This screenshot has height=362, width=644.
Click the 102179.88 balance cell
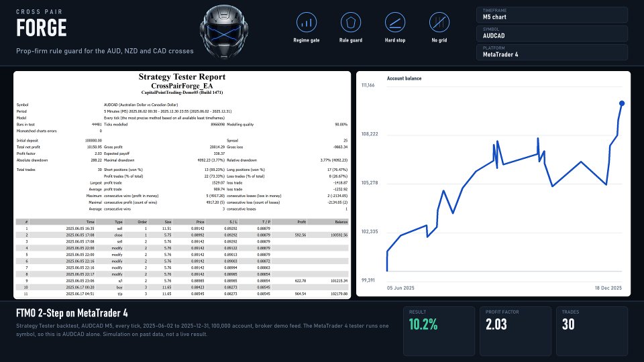tap(339, 294)
